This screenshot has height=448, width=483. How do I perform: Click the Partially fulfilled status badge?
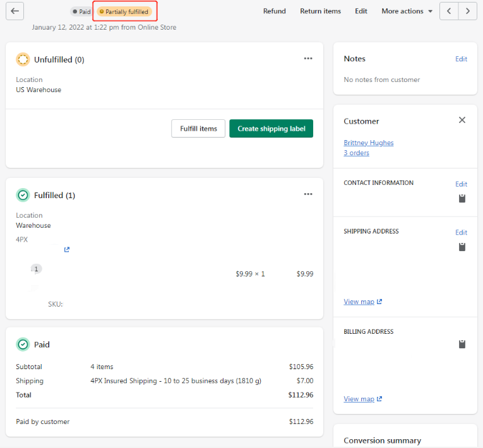[x=124, y=11]
